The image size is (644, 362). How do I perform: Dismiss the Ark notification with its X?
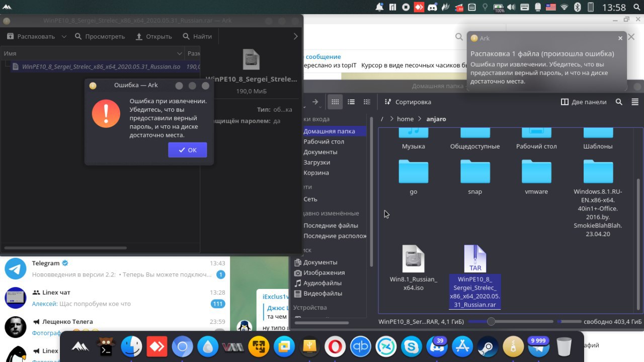click(620, 38)
